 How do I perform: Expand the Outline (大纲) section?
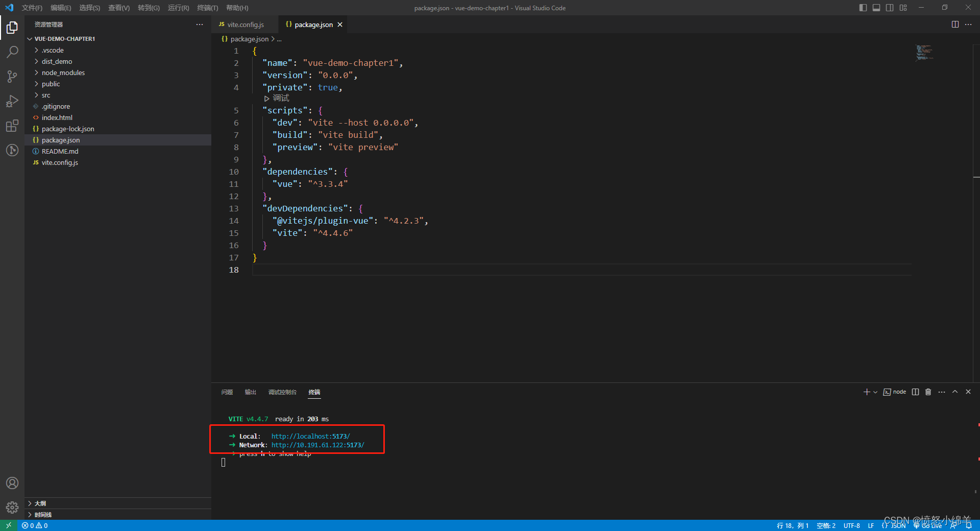point(118,503)
